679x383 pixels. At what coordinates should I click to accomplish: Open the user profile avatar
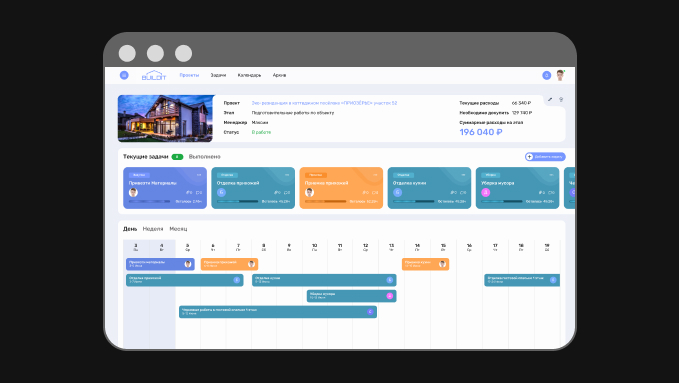(x=560, y=75)
